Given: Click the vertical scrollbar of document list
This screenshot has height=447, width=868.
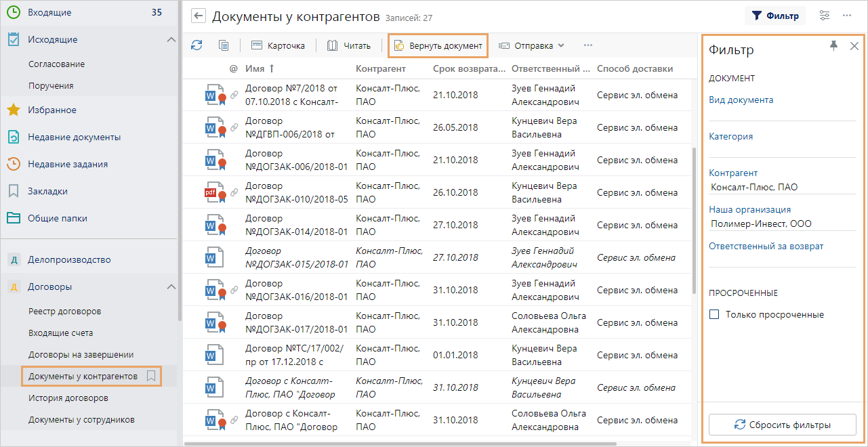Looking at the screenshot, I should click(695, 217).
